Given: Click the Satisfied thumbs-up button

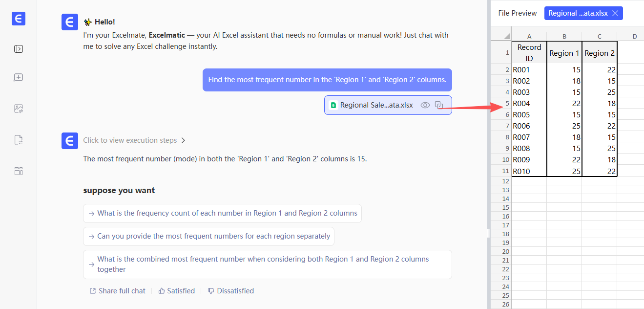Looking at the screenshot, I should click(176, 291).
